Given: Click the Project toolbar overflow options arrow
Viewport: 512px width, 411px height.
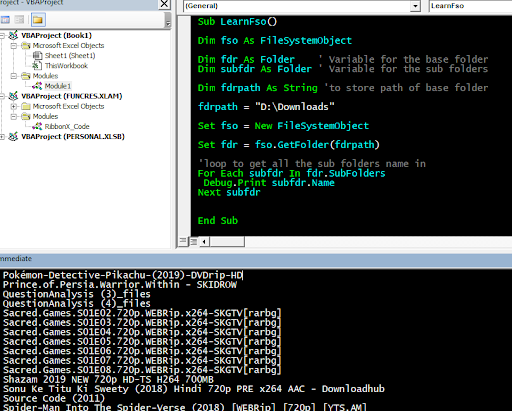Looking at the screenshot, I should point(168,21).
